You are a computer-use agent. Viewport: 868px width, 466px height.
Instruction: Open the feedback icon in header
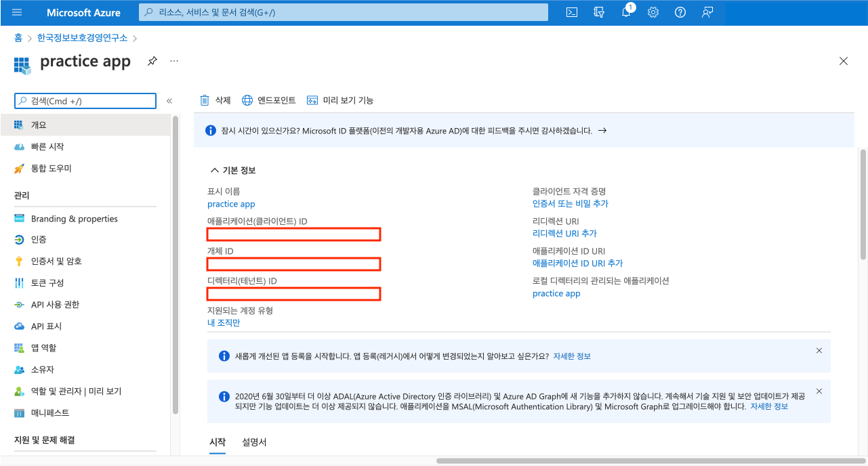[707, 12]
